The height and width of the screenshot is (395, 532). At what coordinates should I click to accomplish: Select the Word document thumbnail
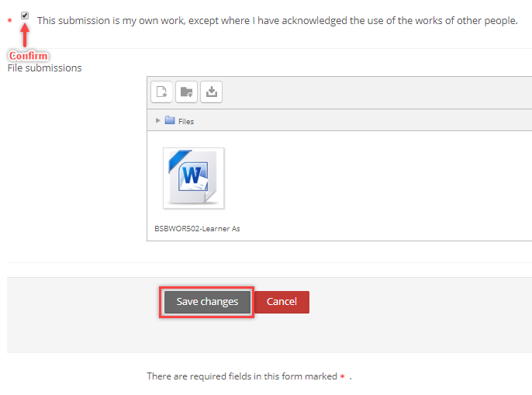pyautogui.click(x=193, y=178)
